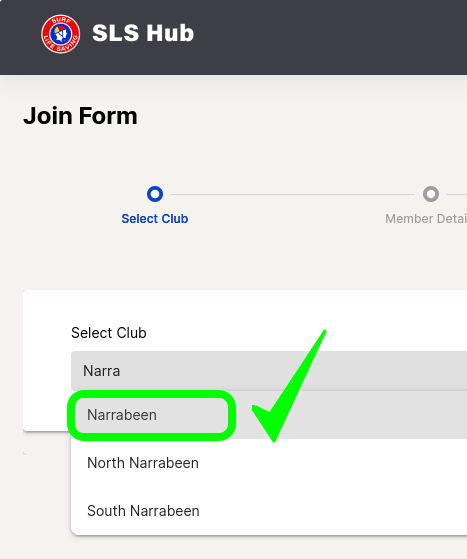467x559 pixels.
Task: Click an empty area of the dark header bar
Action: [x=321, y=36]
